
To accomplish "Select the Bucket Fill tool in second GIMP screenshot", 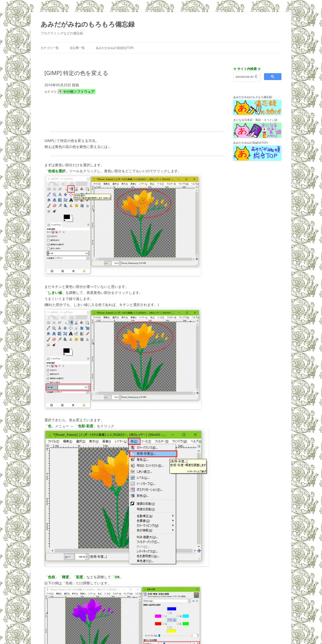I will tap(76, 334).
